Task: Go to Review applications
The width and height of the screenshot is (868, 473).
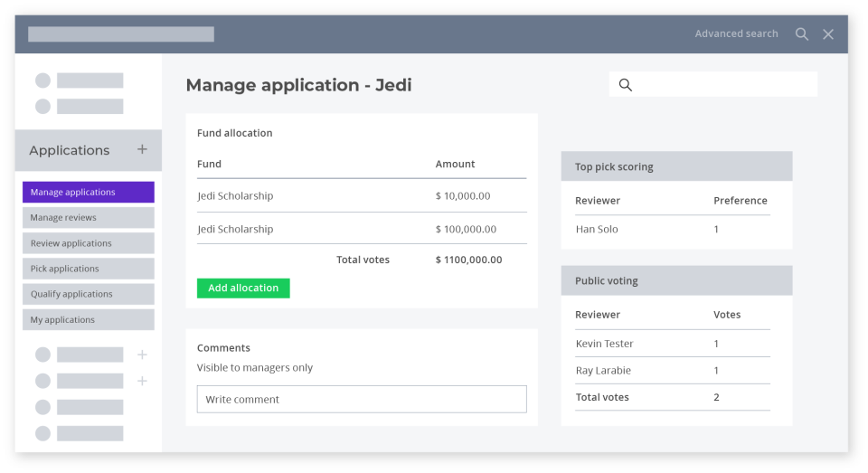Action: (89, 243)
